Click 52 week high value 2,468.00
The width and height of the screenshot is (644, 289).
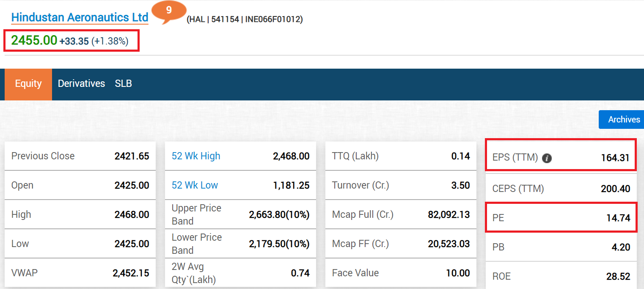[291, 156]
